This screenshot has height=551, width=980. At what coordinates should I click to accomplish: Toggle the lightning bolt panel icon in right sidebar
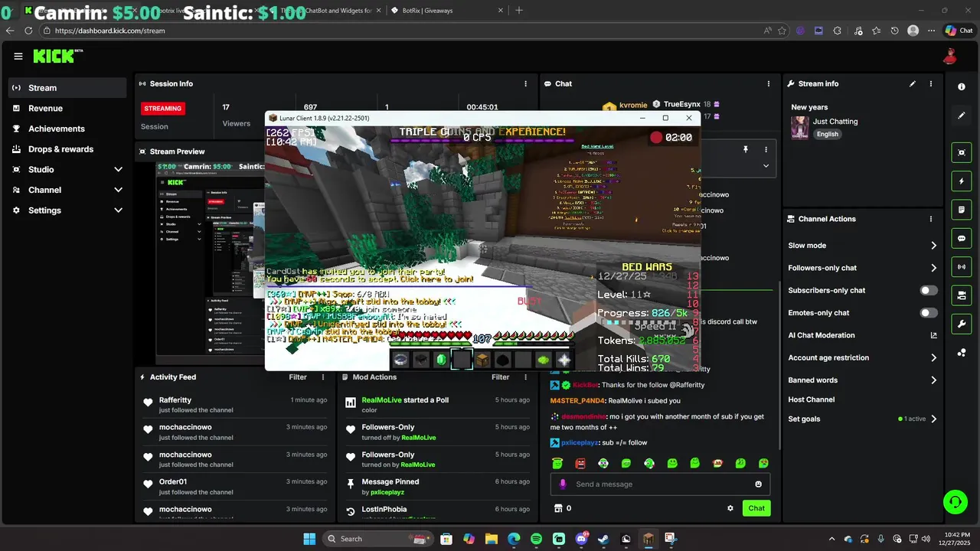coord(962,181)
